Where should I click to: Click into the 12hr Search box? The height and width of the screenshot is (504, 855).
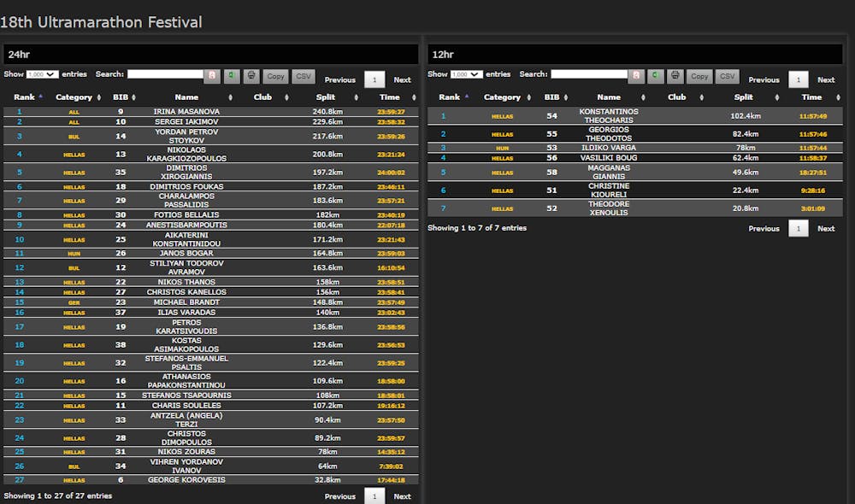pos(589,74)
